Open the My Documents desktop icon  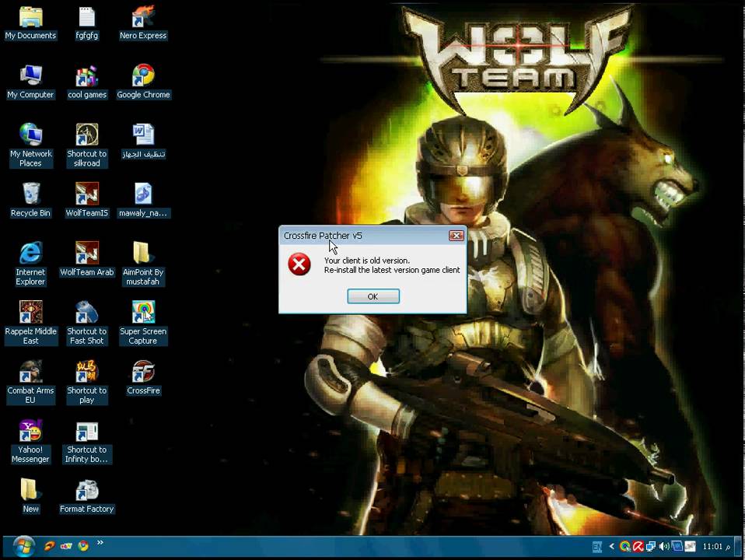30,24
